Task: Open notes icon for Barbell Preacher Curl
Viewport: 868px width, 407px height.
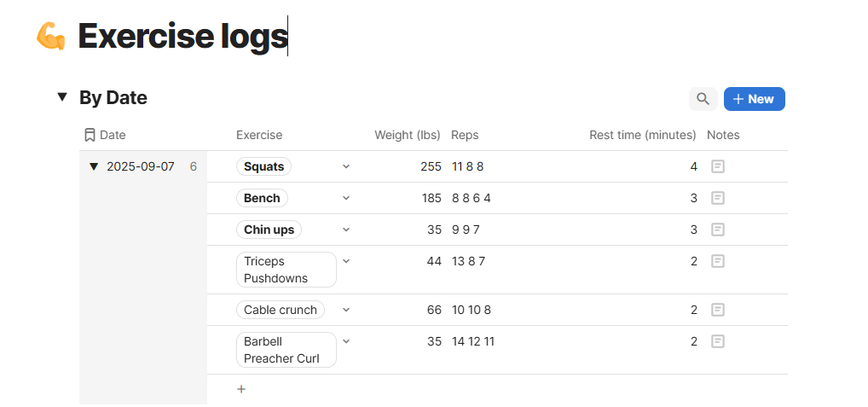Action: [x=718, y=341]
